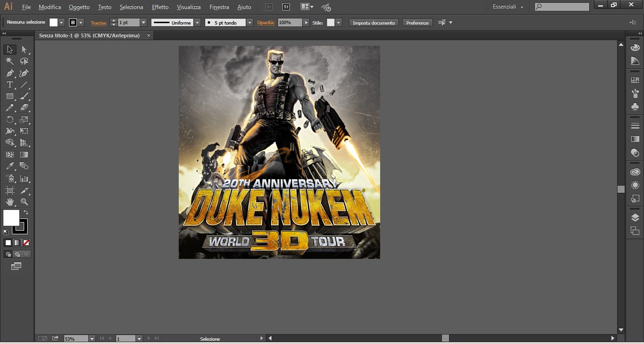644x344 pixels.
Task: Change screen mode button
Action: (x=17, y=266)
